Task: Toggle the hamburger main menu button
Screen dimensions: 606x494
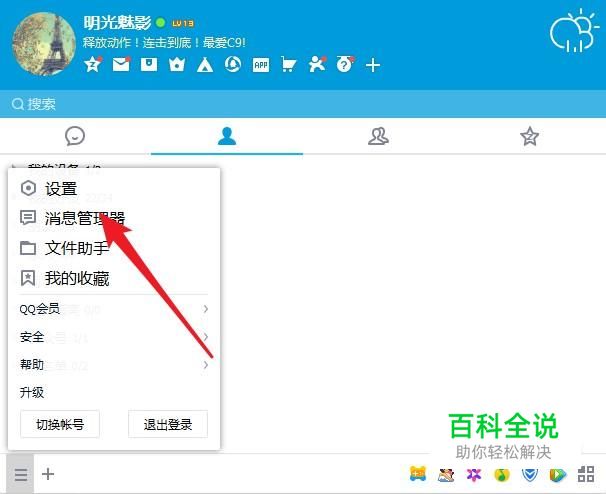Action: (20, 474)
